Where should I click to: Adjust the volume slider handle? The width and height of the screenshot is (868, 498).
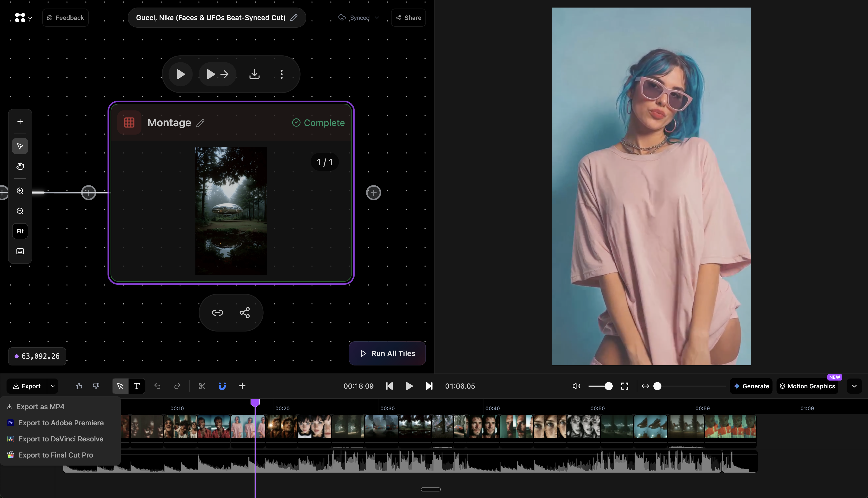click(x=608, y=386)
